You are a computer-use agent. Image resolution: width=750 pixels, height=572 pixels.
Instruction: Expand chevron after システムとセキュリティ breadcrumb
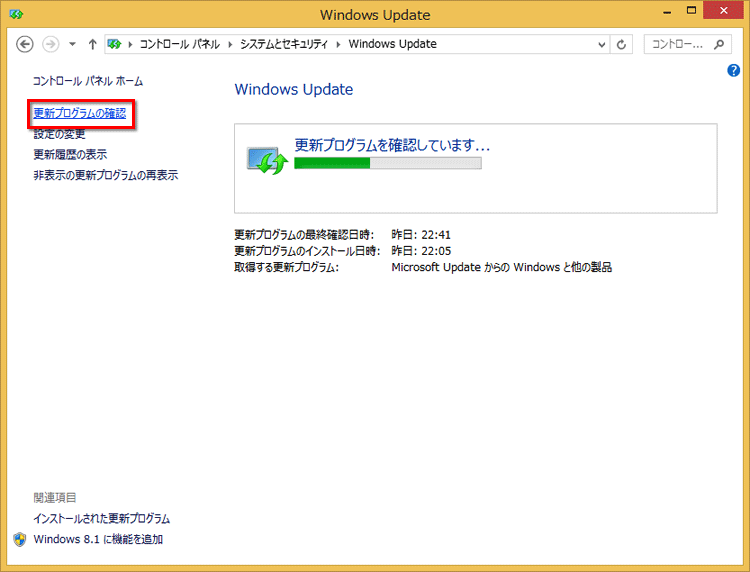(x=341, y=44)
